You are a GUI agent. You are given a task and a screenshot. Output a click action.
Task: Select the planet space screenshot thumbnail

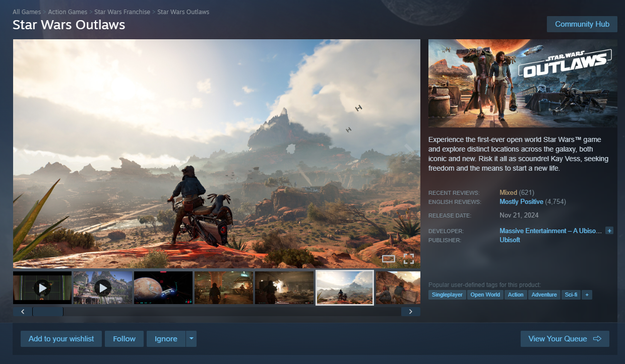(163, 288)
